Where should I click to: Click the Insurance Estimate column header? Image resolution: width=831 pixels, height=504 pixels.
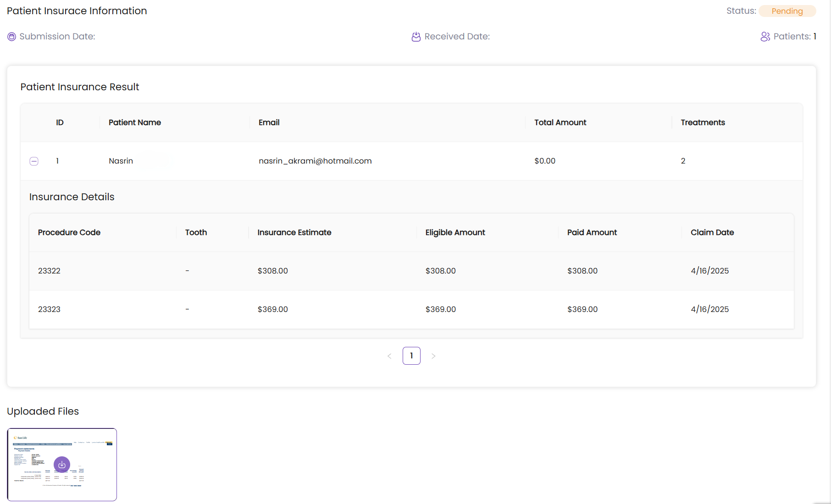[294, 232]
